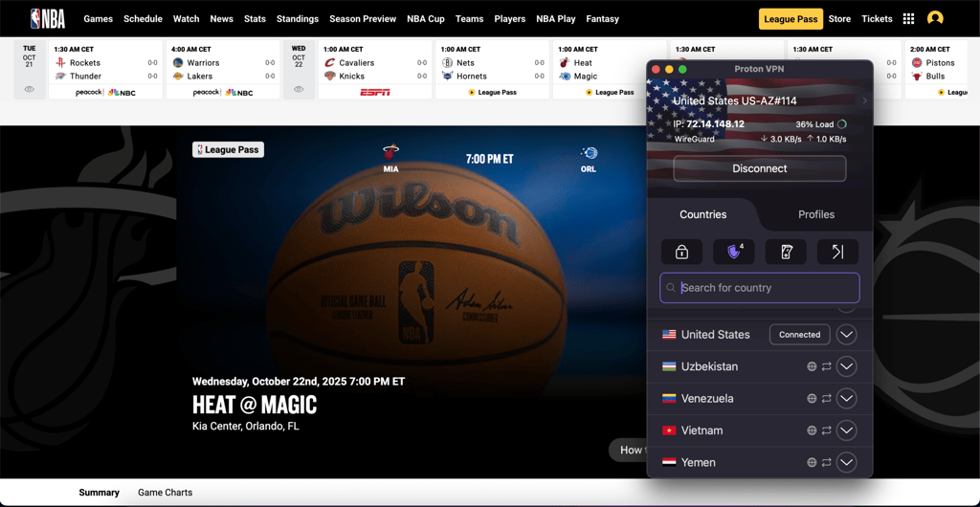The width and height of the screenshot is (980, 507).
Task: Click the League Pass badge on game banner
Action: 228,150
